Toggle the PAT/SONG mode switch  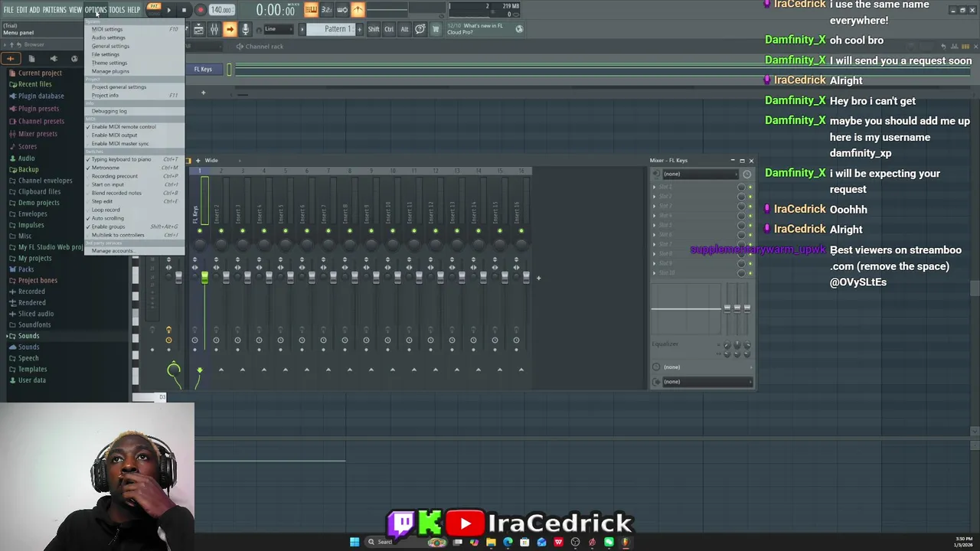[154, 9]
